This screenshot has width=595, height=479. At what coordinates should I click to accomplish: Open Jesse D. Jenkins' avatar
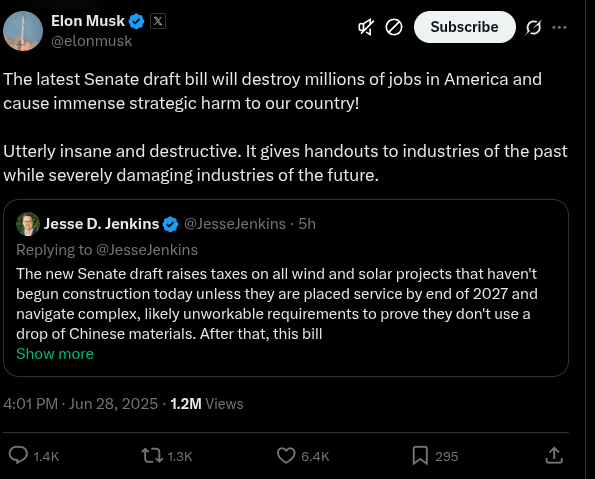point(28,224)
